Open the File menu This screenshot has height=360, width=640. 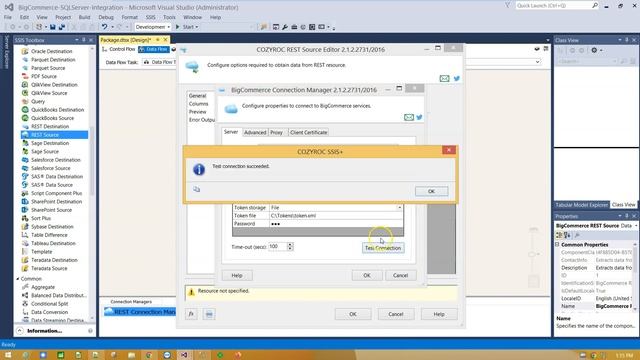tap(8, 17)
